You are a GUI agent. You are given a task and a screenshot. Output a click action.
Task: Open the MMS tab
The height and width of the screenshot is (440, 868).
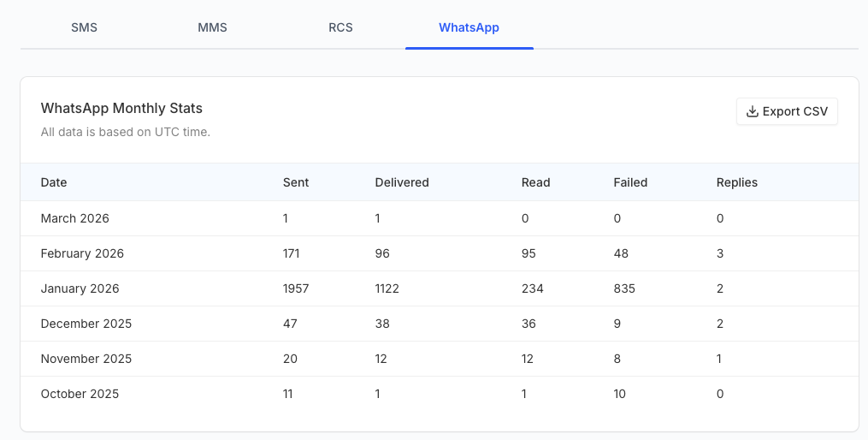pyautogui.click(x=213, y=27)
